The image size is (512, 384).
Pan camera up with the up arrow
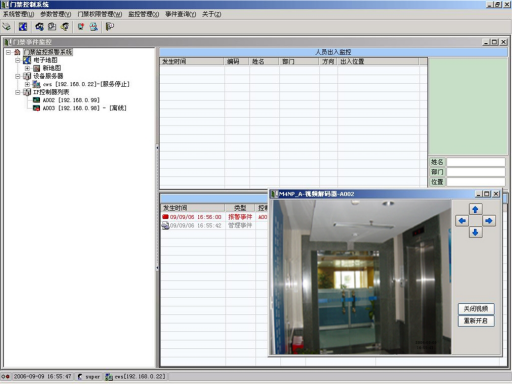click(x=475, y=209)
